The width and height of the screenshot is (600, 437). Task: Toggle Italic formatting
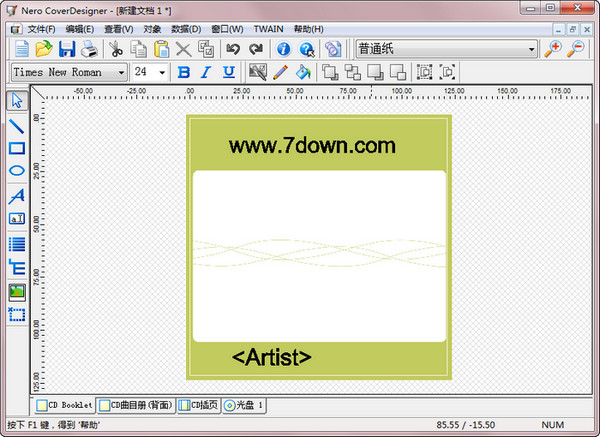click(x=206, y=72)
